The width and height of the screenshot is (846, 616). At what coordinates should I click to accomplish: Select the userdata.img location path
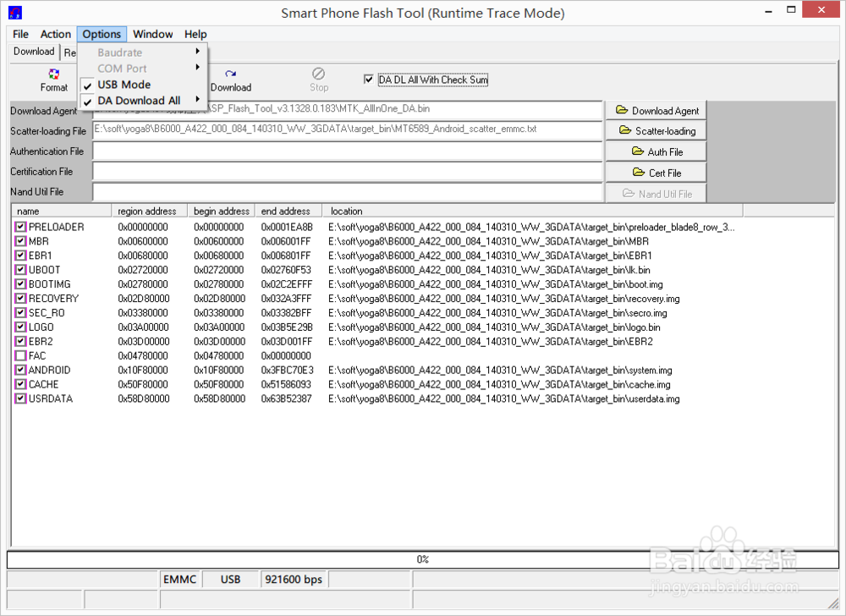click(504, 399)
